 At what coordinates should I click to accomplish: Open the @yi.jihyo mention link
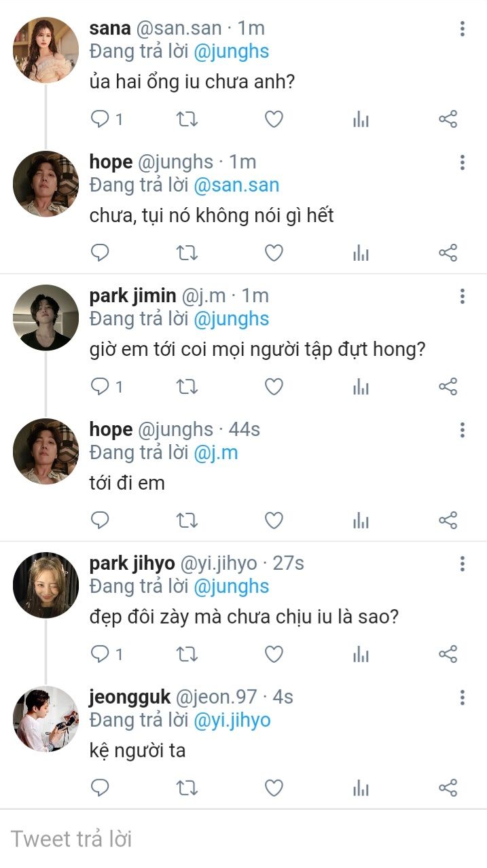[232, 720]
